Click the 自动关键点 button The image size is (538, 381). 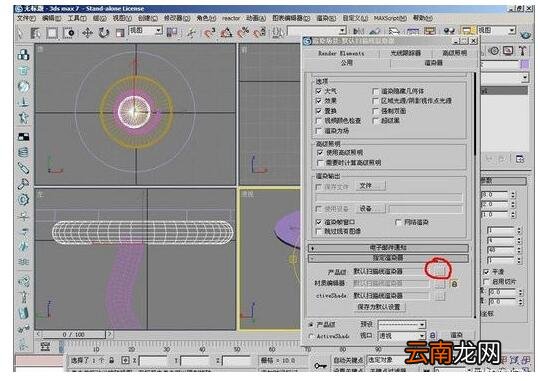coord(349,360)
